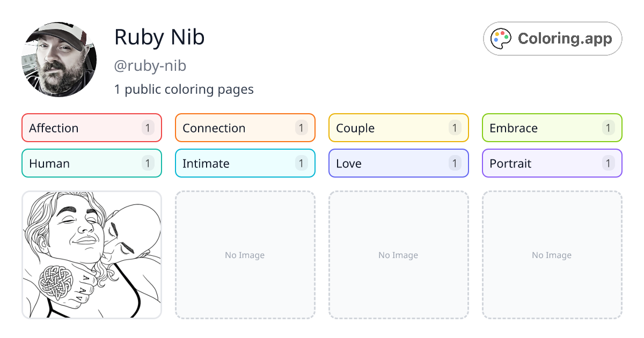Open the Coloring.app home page
Image resolution: width=644 pixels, height=338 pixels.
coord(552,38)
